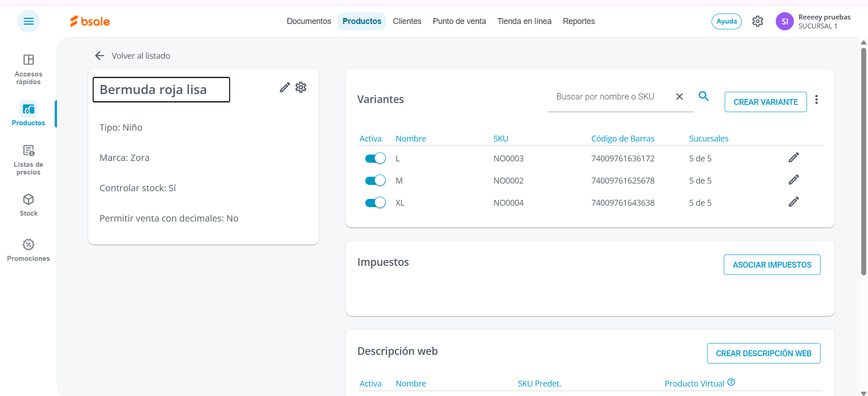This screenshot has width=868, height=396.
Task: Click the bsale logo
Action: 90,21
